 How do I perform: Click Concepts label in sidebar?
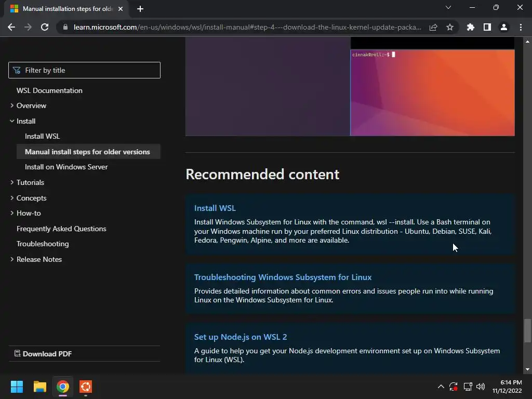(x=32, y=198)
